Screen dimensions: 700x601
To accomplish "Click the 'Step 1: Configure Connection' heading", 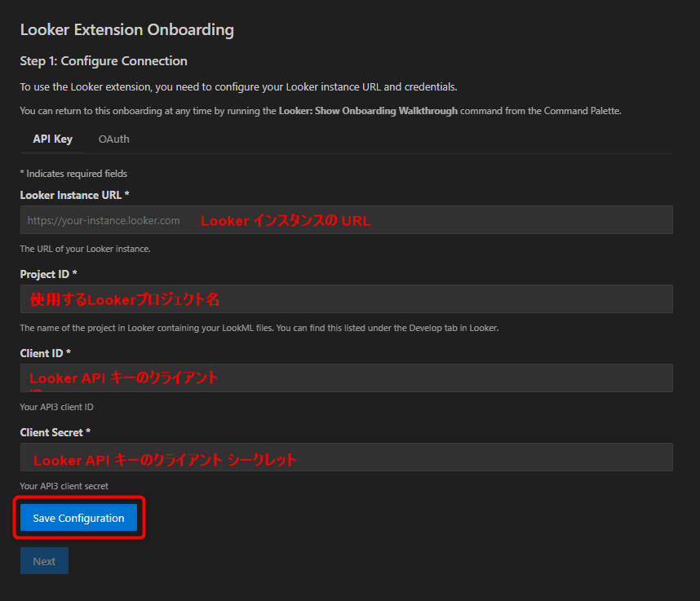I will (104, 61).
